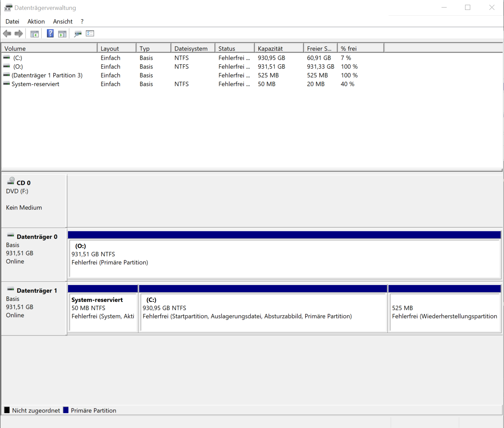Click the Kein Medium text under CD 0
Screen dimensions: 504x428
pos(24,207)
